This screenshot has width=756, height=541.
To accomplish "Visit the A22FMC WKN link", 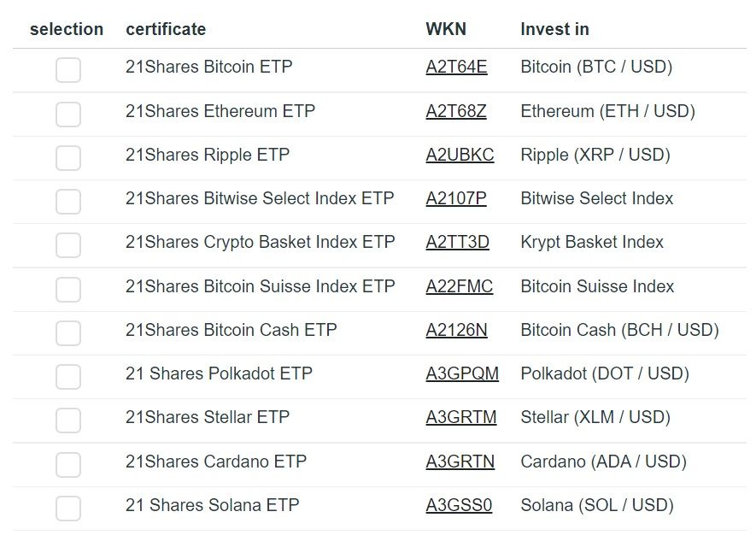I will point(459,286).
